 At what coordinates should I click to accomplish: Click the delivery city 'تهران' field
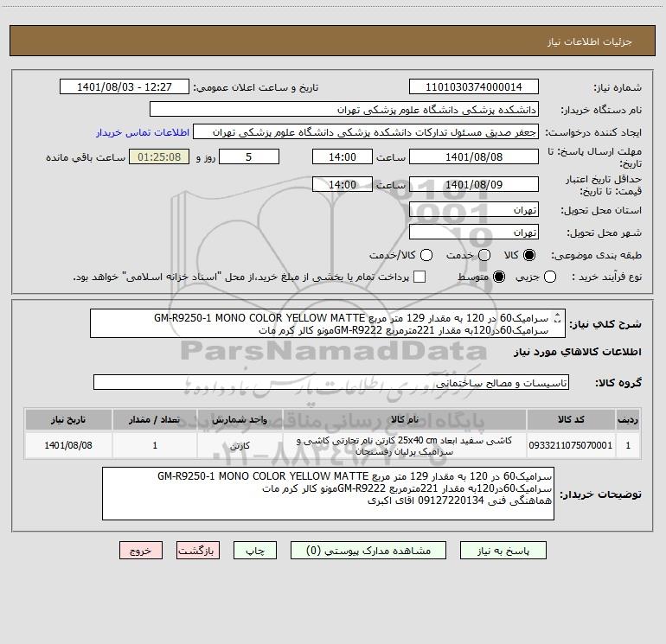474,233
